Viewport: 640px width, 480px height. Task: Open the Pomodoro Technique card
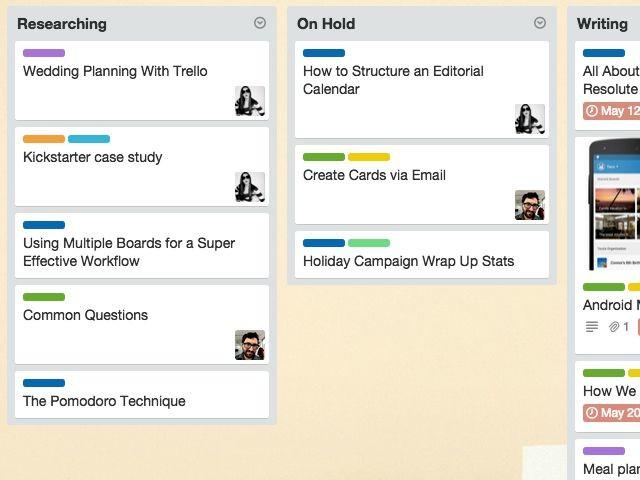104,401
